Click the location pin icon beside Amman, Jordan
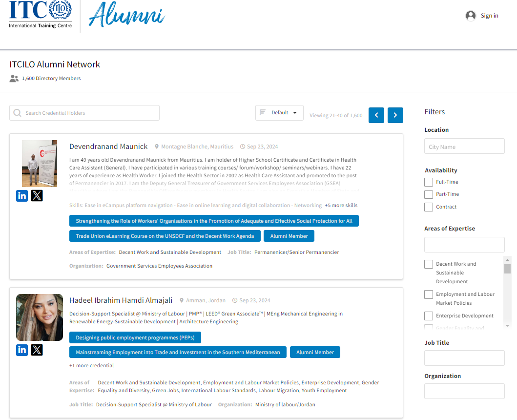 (181, 300)
